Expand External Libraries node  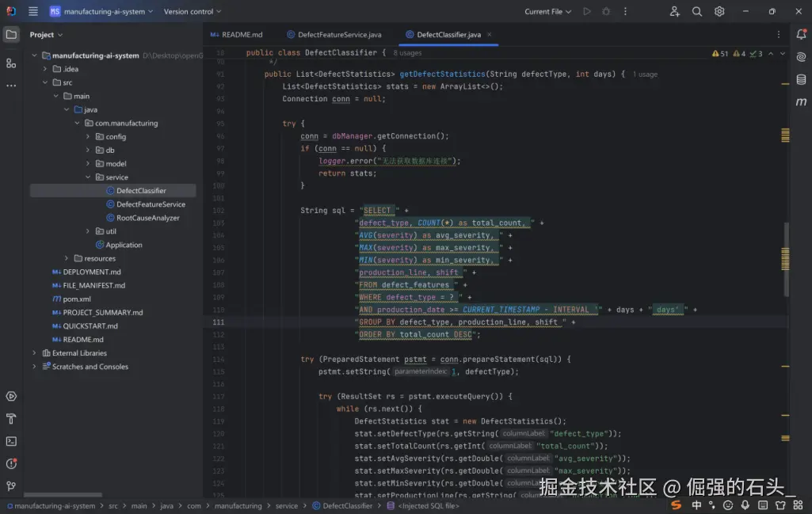[x=34, y=353]
